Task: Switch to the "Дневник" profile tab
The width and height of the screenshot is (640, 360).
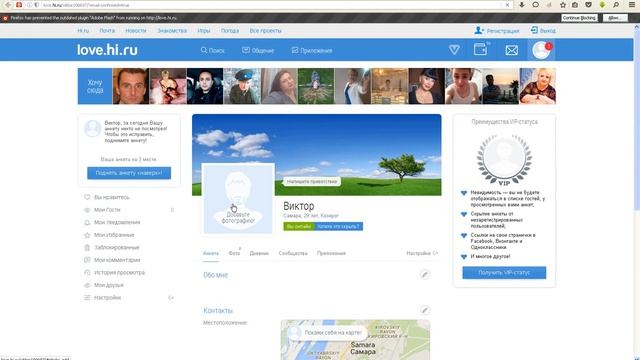Action: click(x=259, y=253)
